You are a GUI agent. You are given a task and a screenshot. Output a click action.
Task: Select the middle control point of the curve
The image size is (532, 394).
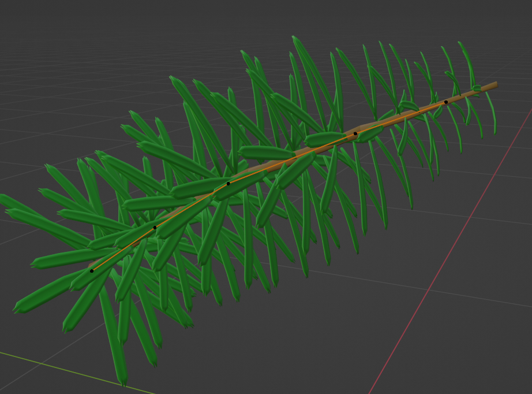coord(228,184)
